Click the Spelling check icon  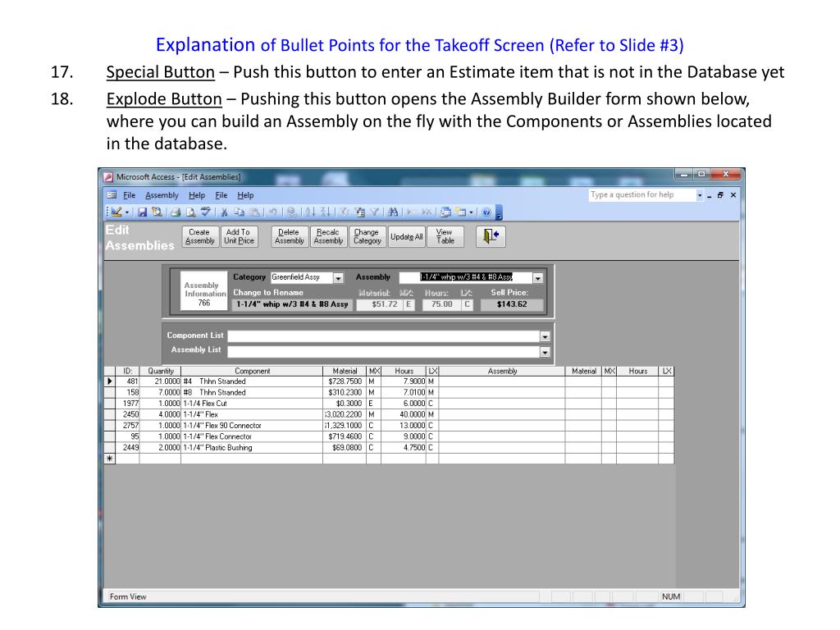[206, 212]
